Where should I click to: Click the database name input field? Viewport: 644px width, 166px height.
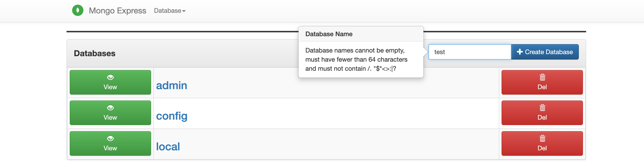[x=470, y=52]
